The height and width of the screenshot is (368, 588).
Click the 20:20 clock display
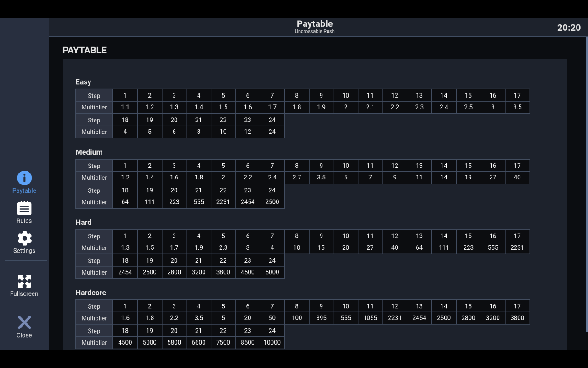point(569,28)
